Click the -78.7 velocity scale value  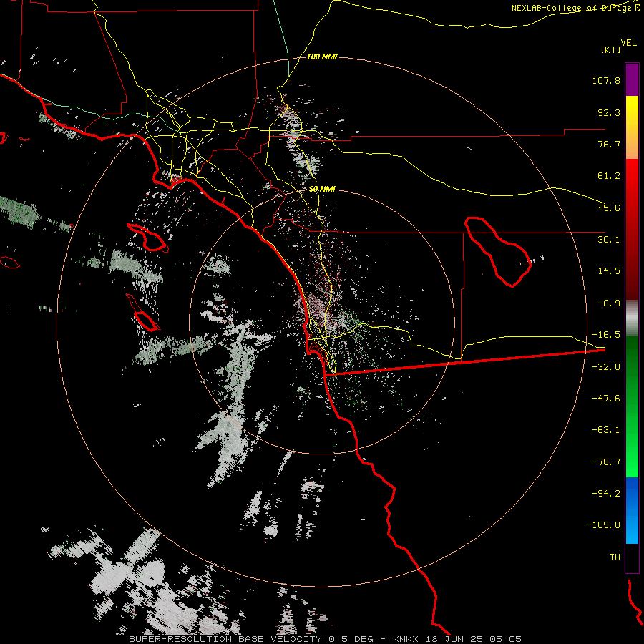pyautogui.click(x=606, y=462)
